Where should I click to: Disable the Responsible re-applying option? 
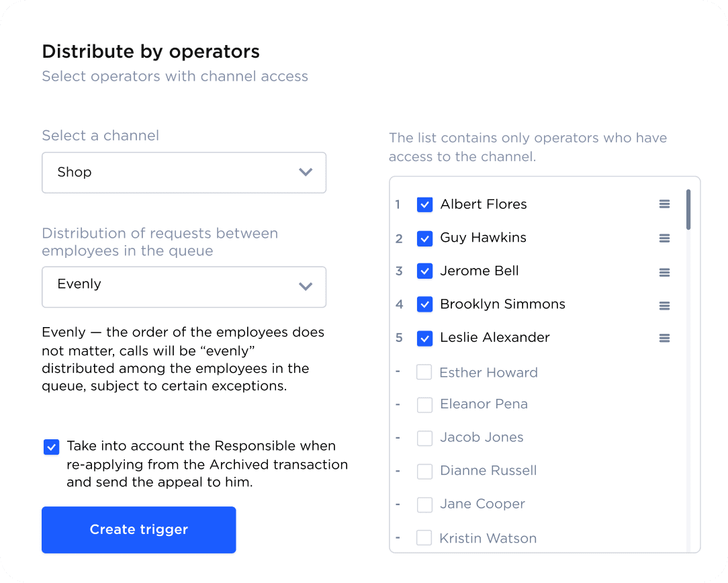click(x=51, y=446)
